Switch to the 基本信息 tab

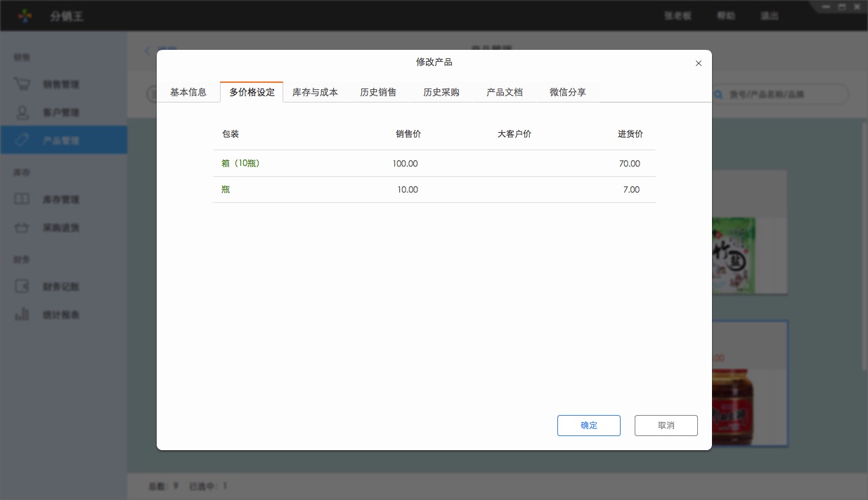pyautogui.click(x=188, y=92)
